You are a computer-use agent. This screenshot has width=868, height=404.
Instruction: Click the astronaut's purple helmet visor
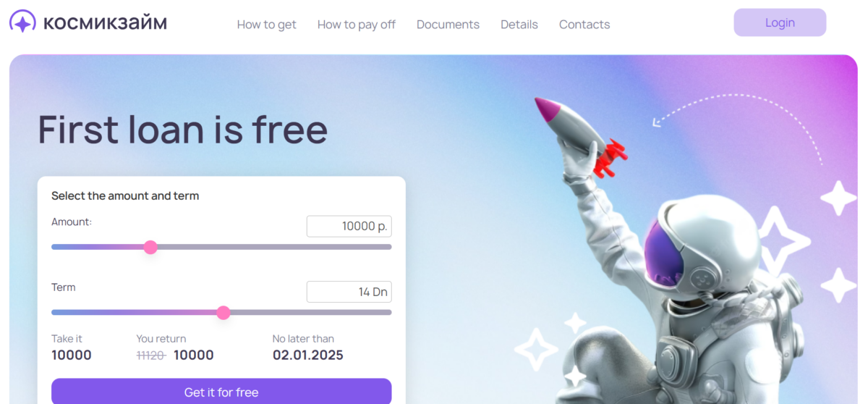[x=663, y=255]
